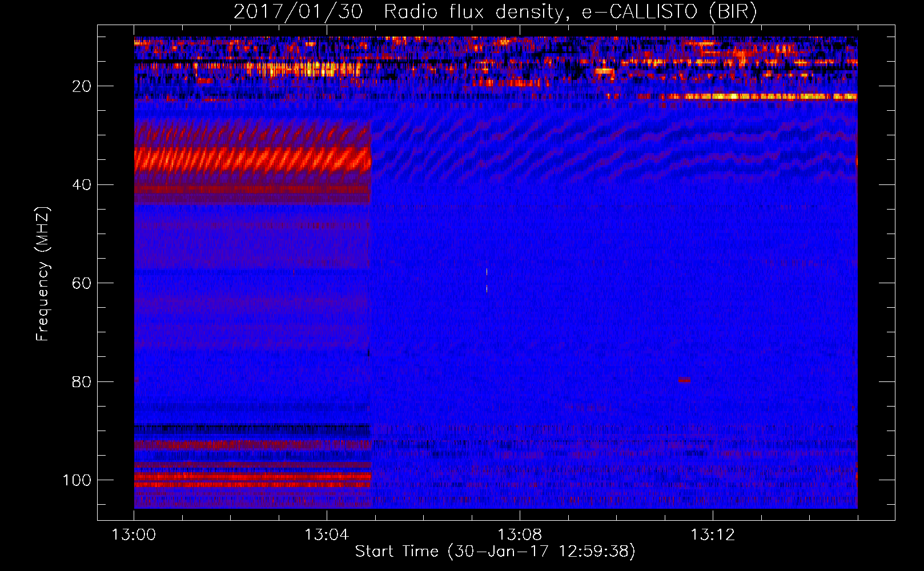Click the "40" frequency tick label

(x=82, y=185)
